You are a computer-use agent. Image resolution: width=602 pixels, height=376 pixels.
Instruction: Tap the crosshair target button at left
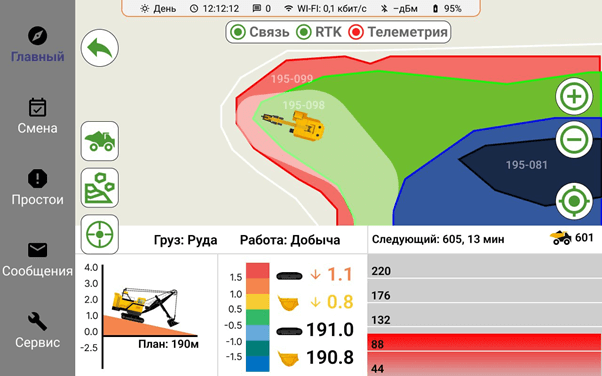[100, 234]
